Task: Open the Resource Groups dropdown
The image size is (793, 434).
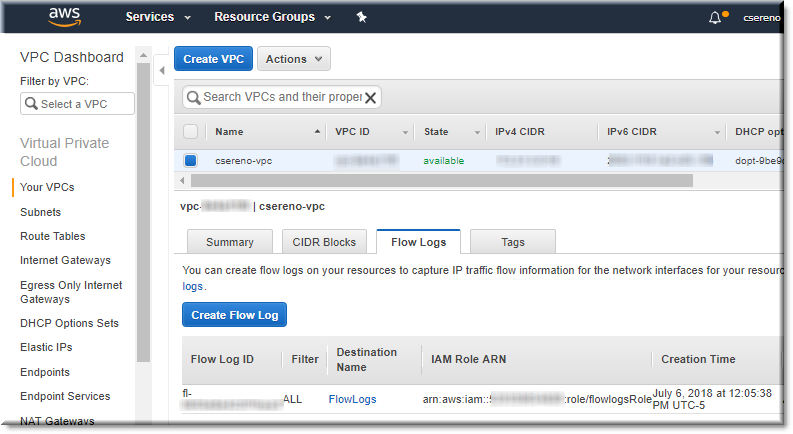Action: click(x=273, y=17)
